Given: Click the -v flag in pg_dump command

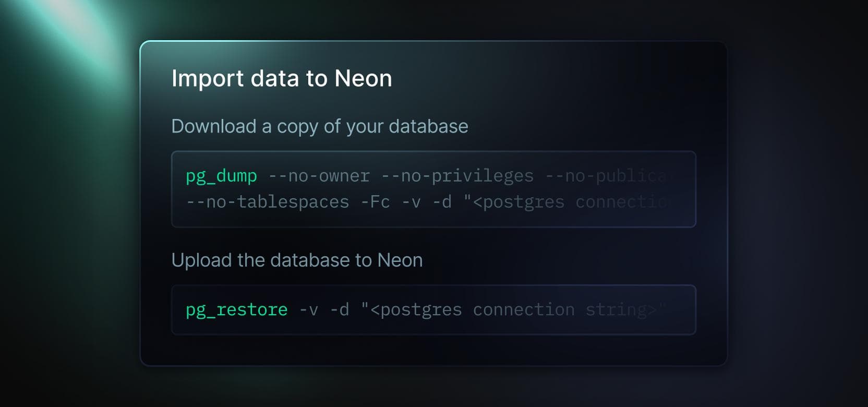Looking at the screenshot, I should point(411,202).
